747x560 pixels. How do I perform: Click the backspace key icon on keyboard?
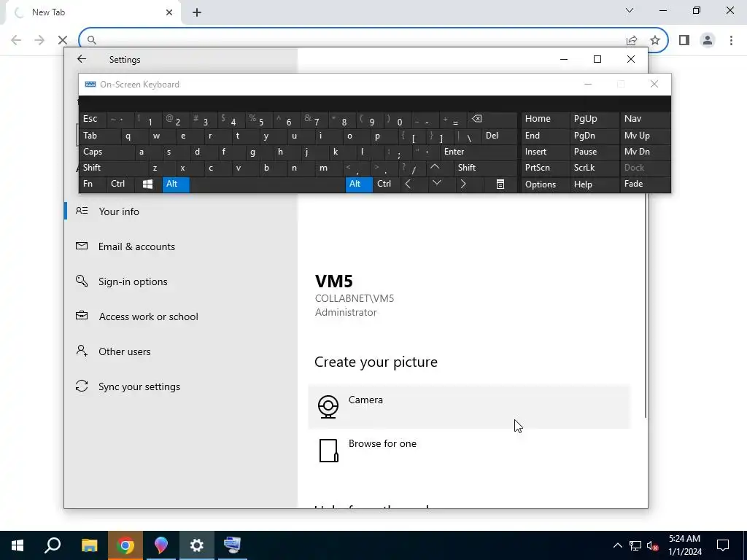point(477,119)
